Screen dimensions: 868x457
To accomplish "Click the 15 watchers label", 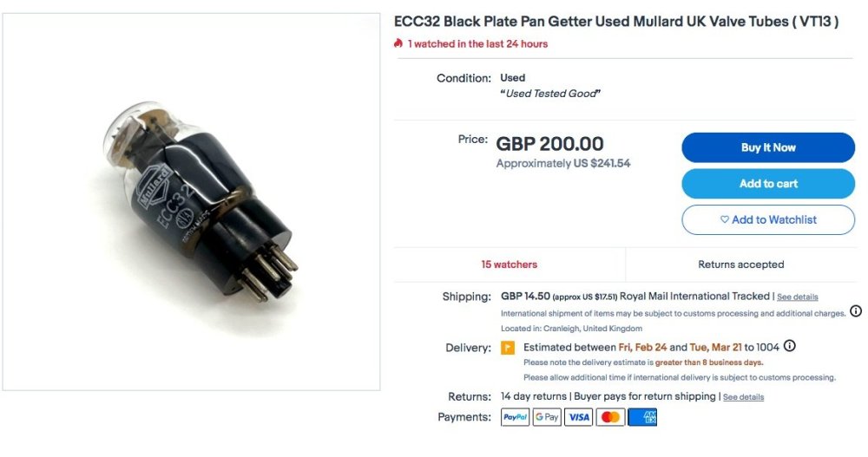I will point(510,264).
